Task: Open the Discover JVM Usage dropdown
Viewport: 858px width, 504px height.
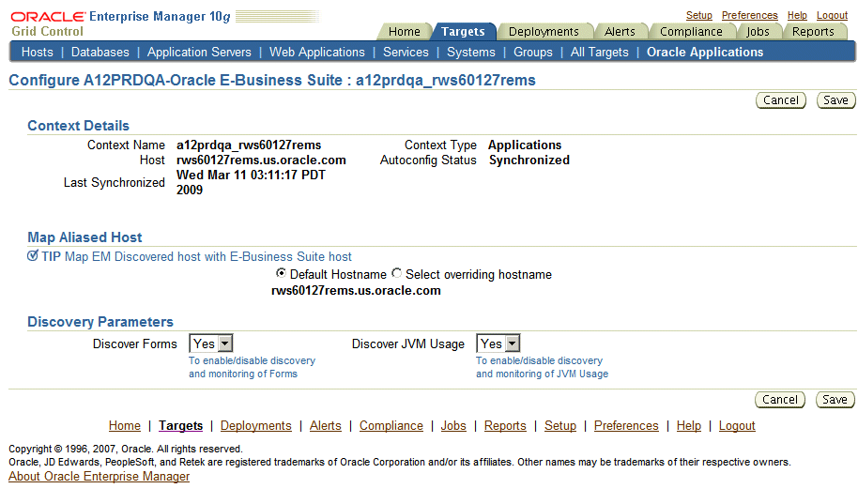Action: coord(498,344)
